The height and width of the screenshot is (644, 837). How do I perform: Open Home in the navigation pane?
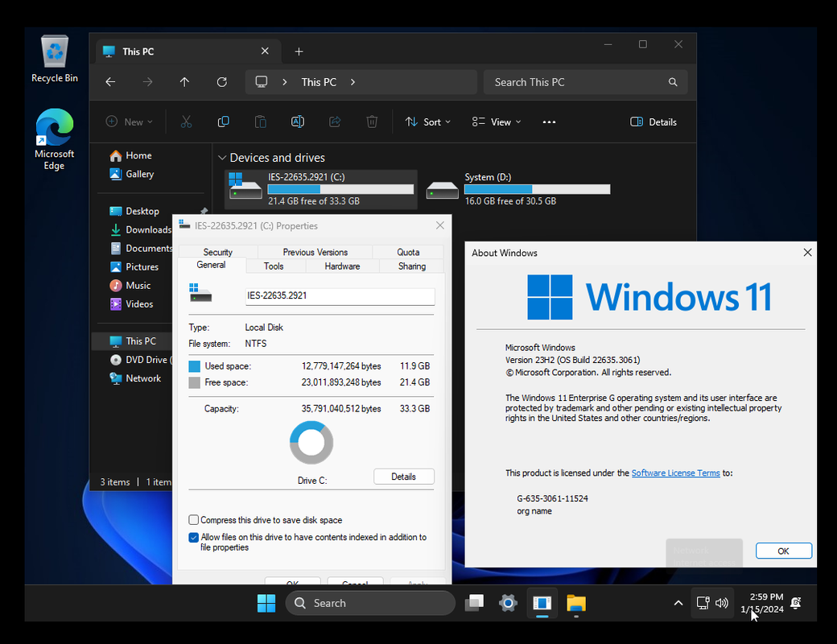pos(131,156)
